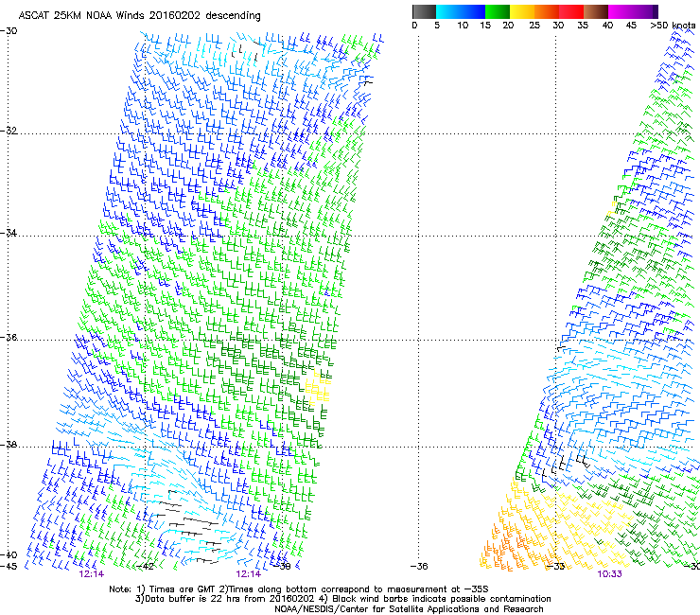The image size is (700, 615).
Task: Click the note line about Data buffer 22 hrs
Action: (x=342, y=599)
